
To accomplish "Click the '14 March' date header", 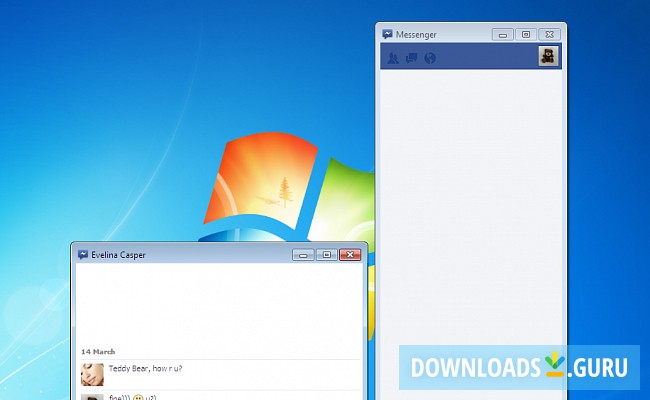I will pos(98,352).
